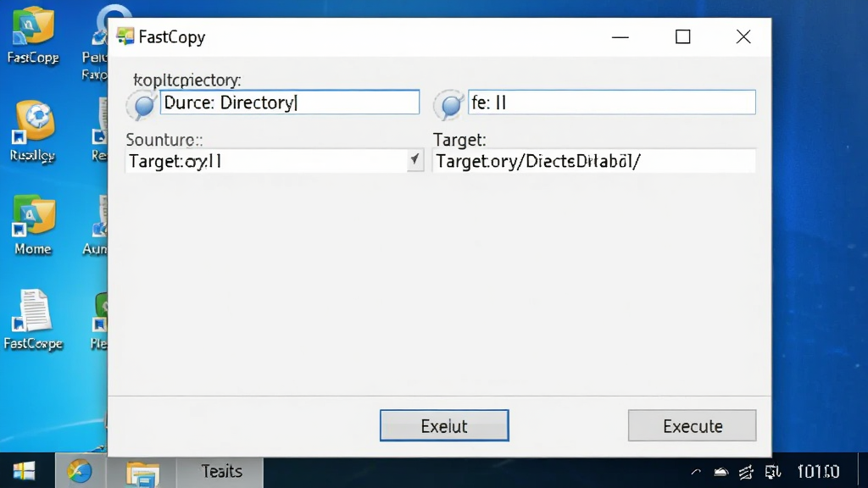Image resolution: width=868 pixels, height=488 pixels.
Task: Show hidden system tray icons
Action: (x=696, y=472)
